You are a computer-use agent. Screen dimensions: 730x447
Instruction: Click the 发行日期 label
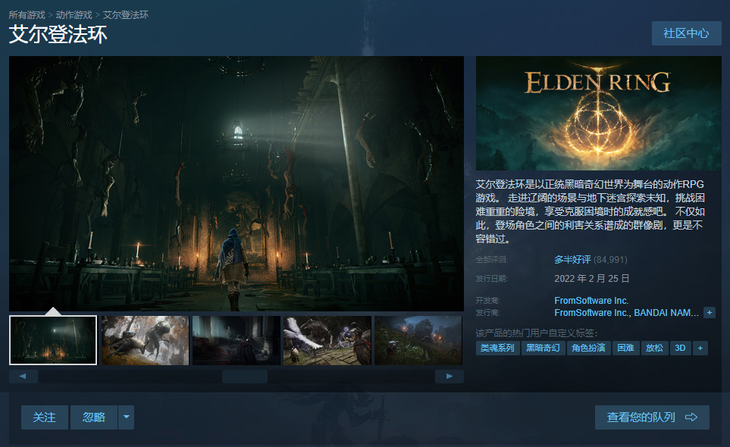click(492, 278)
